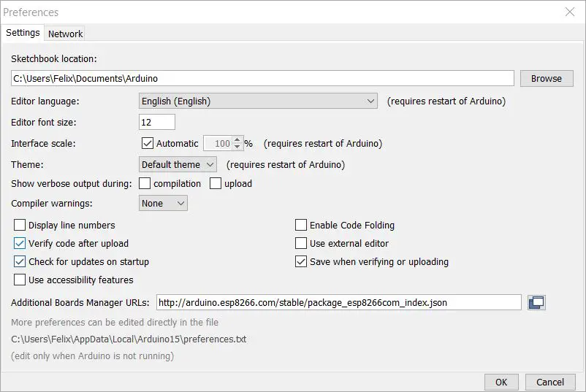Open the Editor language dropdown
Image resolution: width=586 pixels, height=392 pixels.
point(258,101)
